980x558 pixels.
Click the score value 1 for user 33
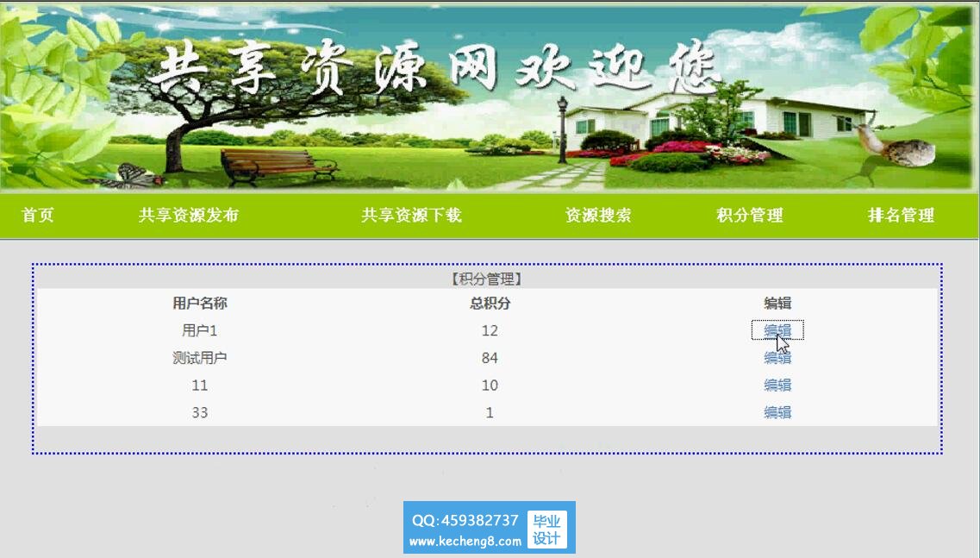490,412
